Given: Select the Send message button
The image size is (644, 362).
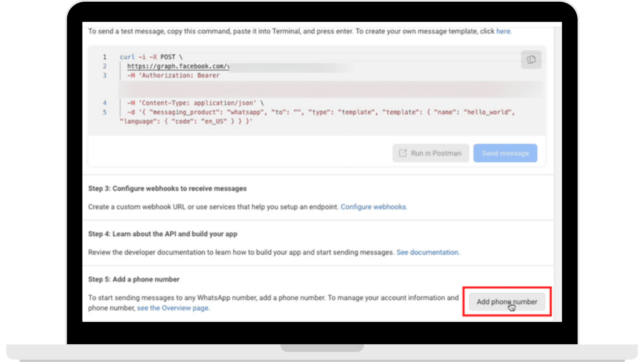Looking at the screenshot, I should (505, 153).
